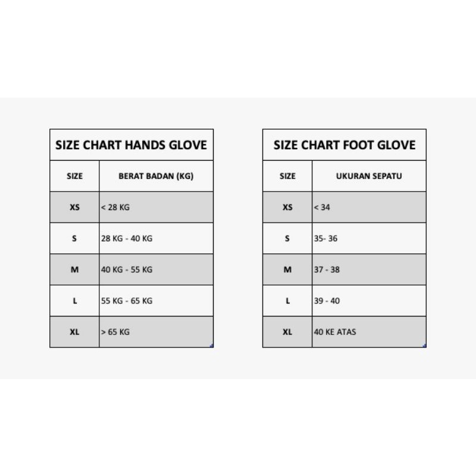The width and height of the screenshot is (476, 476).
Task: Select the "55 KG - 65 KG" cell
Action: (x=156, y=300)
